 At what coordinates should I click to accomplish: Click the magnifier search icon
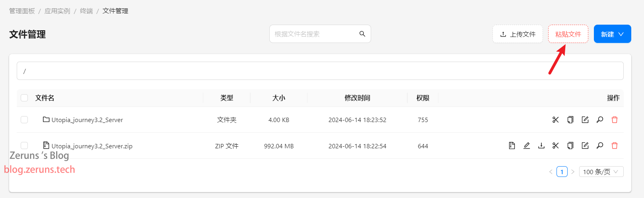click(362, 34)
